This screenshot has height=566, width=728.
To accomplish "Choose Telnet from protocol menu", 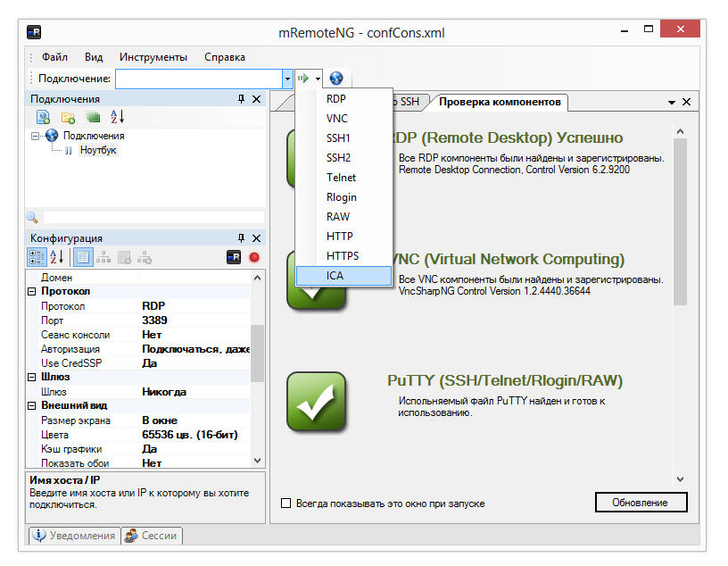I will point(343,178).
